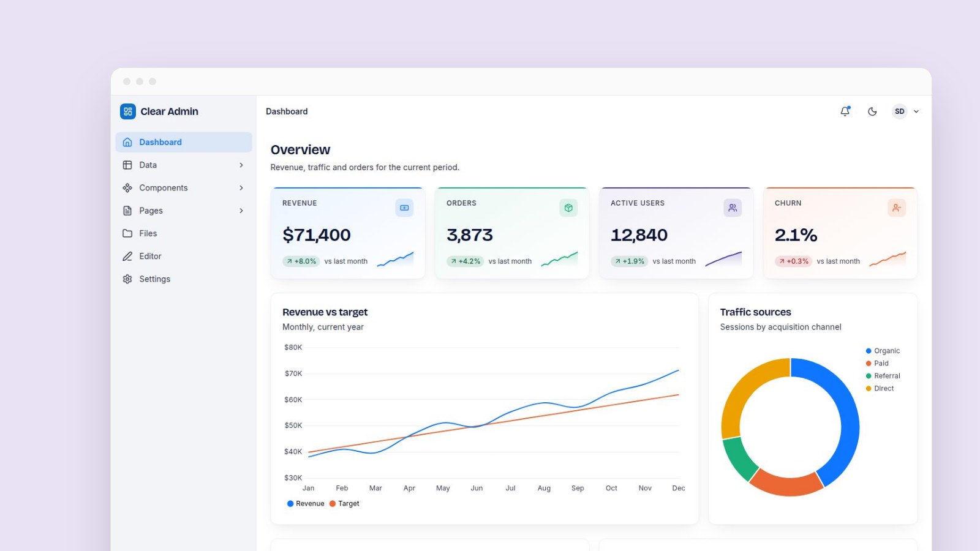This screenshot has height=551, width=980.
Task: Click the Active Users card icon
Action: click(x=733, y=208)
